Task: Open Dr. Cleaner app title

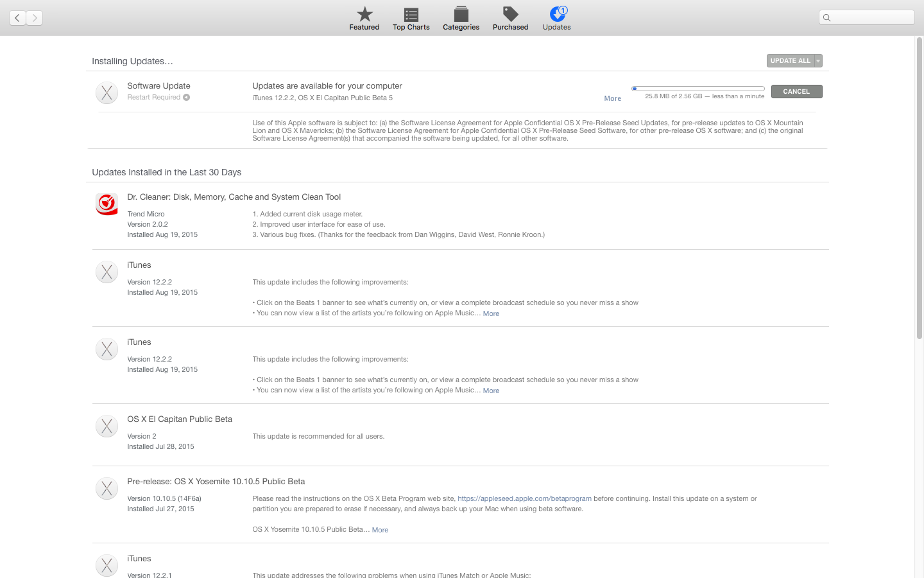Action: click(x=234, y=197)
